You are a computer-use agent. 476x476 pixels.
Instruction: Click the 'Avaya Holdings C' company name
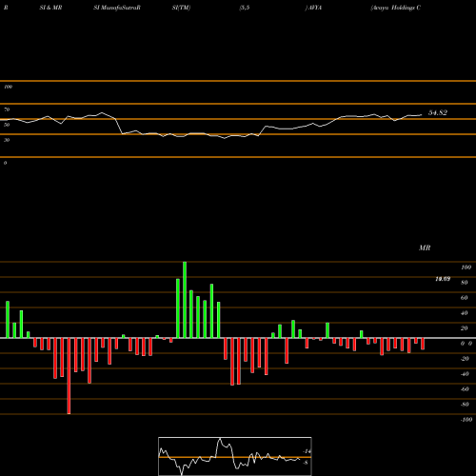click(x=396, y=8)
